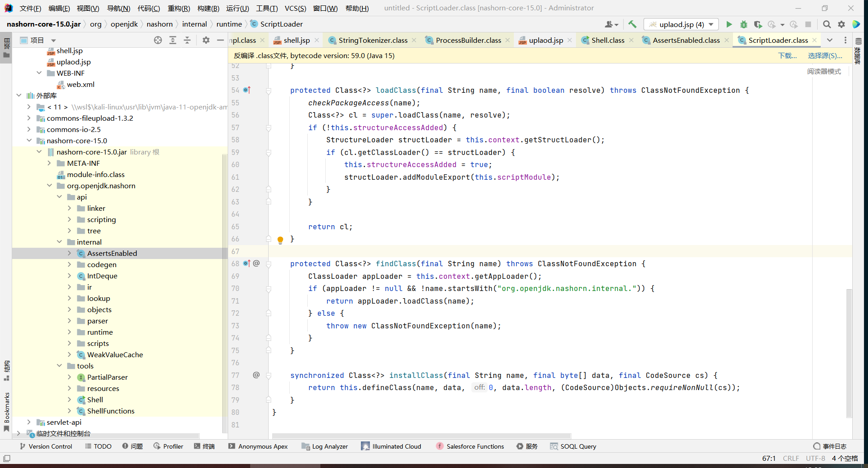Screen dimensions: 868x468
Task: Collapse the api package
Action: (x=59, y=197)
